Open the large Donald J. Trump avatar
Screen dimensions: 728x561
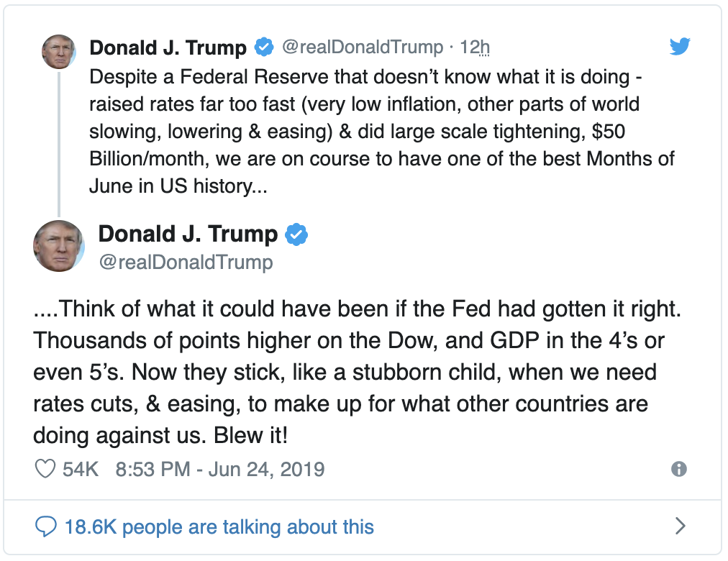[x=59, y=246]
